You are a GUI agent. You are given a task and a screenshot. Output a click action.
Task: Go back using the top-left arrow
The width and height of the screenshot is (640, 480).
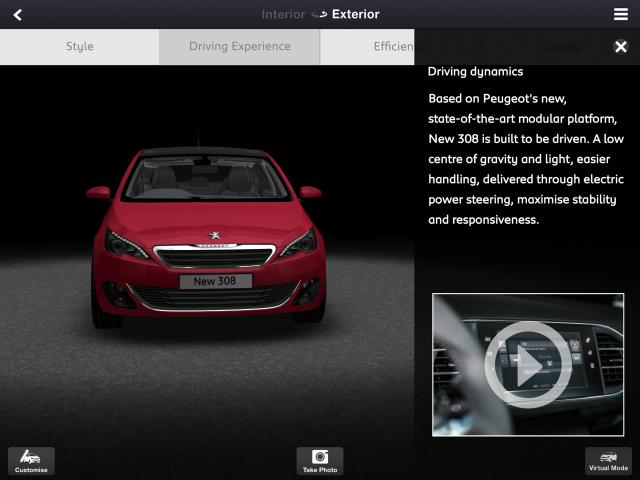17,14
